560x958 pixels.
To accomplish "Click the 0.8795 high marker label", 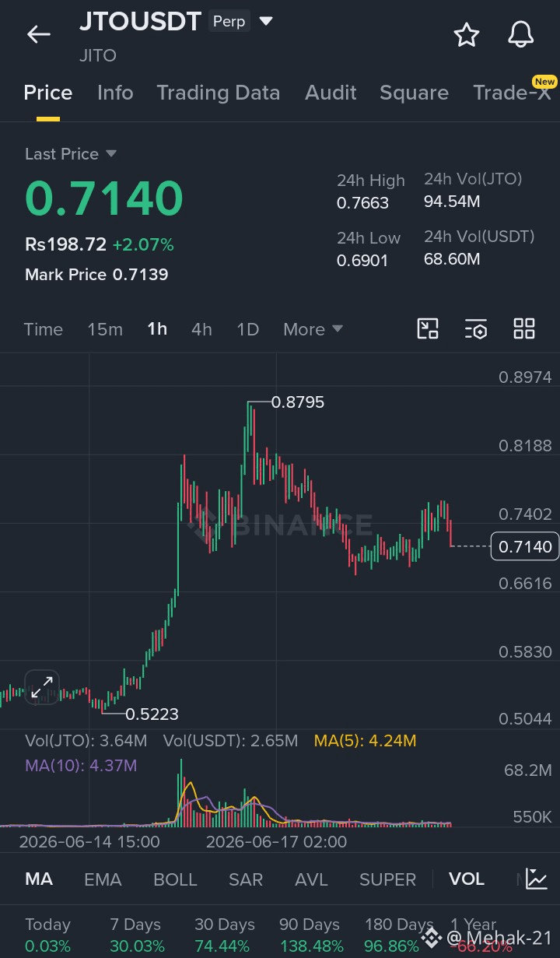I will click(298, 402).
